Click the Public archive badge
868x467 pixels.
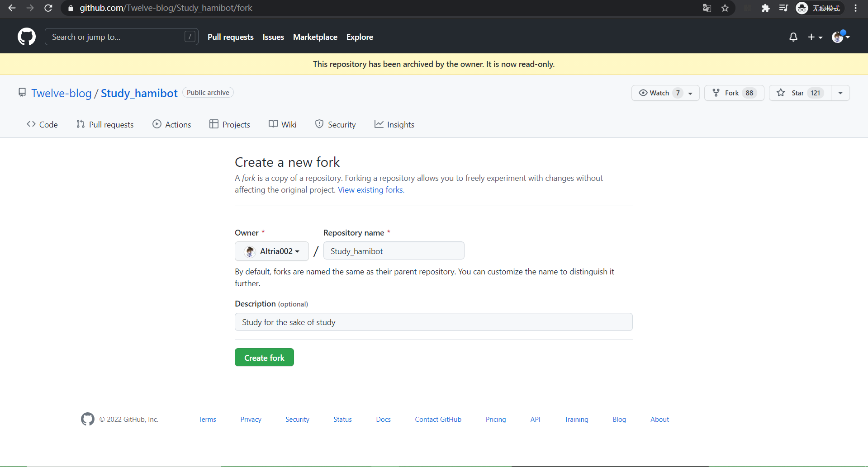pyautogui.click(x=208, y=93)
